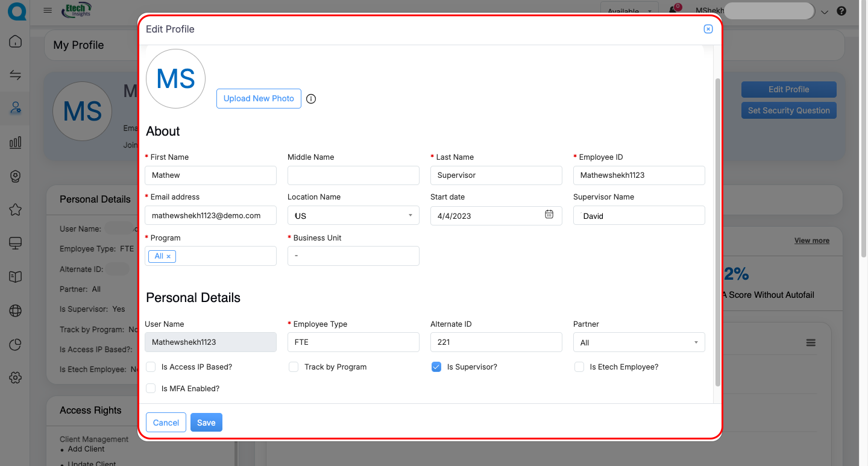Click the hamburger menu icon in header
The height and width of the screenshot is (466, 868).
[x=48, y=11]
